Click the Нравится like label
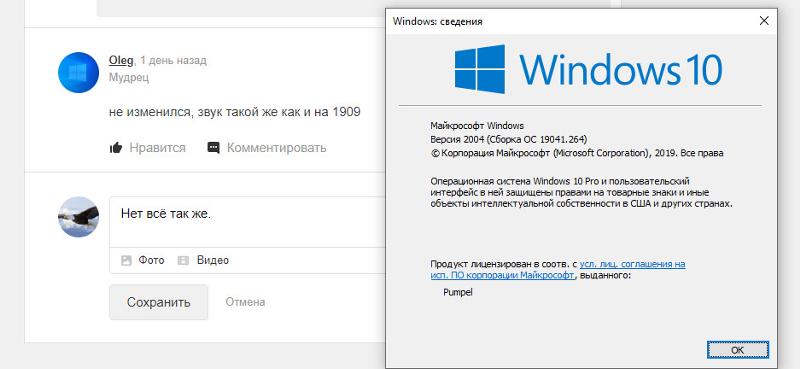Image resolution: width=800 pixels, height=369 pixels. point(157,148)
